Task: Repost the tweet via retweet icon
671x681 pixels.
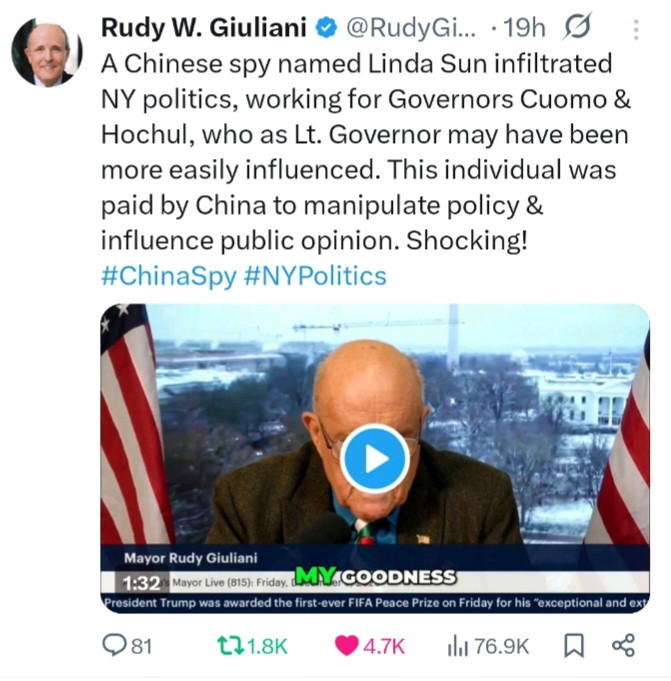Action: point(230,645)
